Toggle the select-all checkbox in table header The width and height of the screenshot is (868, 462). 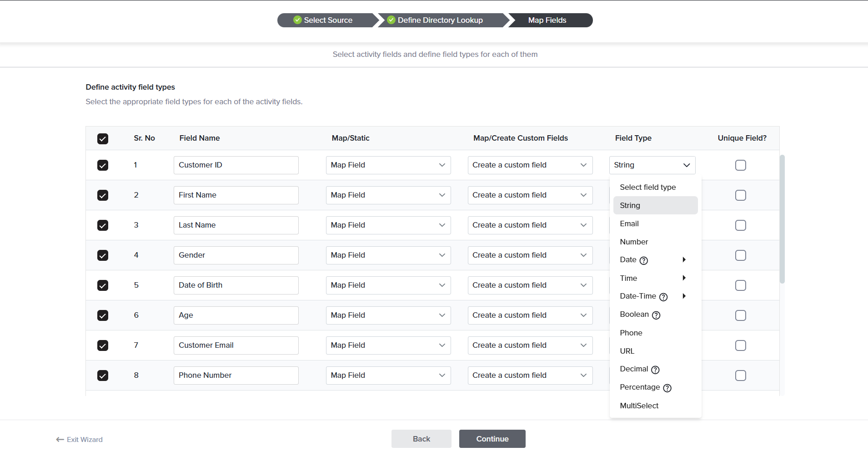(x=103, y=139)
